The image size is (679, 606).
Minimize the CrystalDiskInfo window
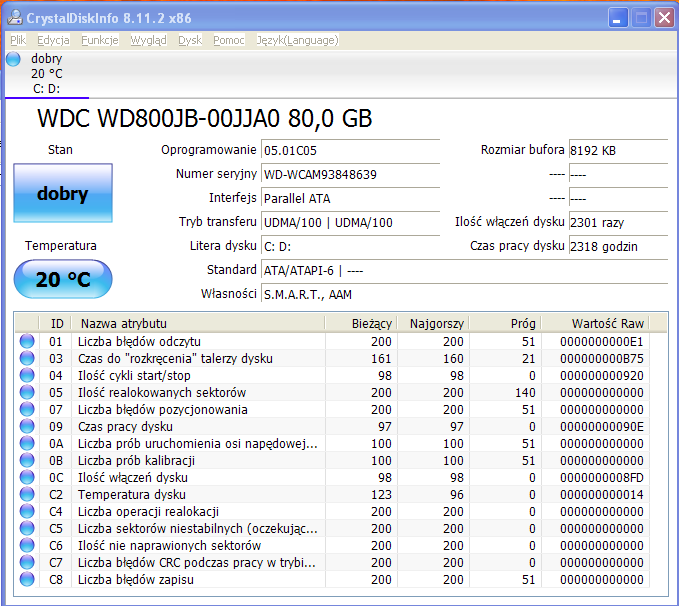[x=618, y=18]
